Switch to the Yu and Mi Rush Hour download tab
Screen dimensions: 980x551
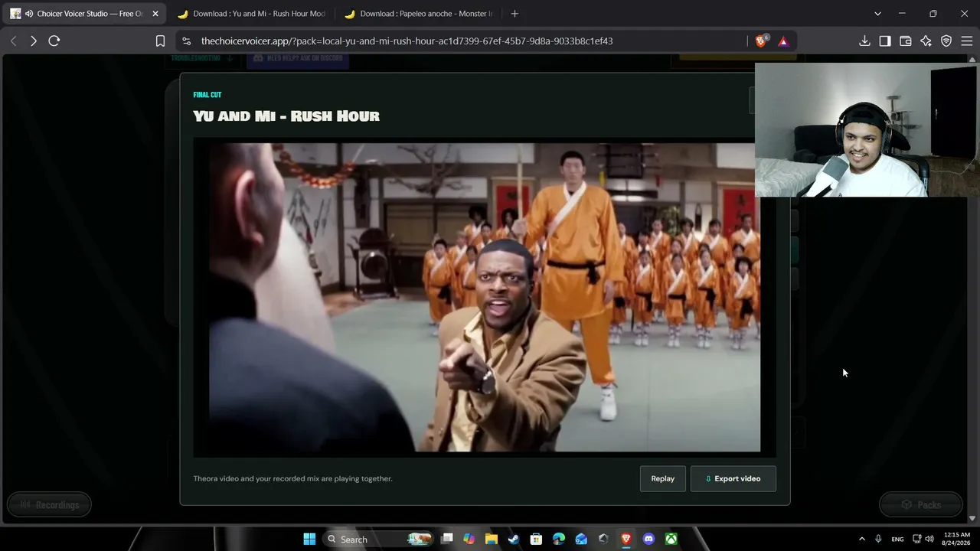(x=252, y=14)
